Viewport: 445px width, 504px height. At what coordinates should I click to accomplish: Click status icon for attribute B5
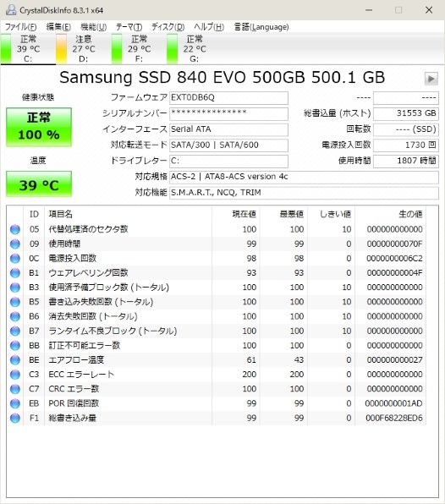point(14,302)
